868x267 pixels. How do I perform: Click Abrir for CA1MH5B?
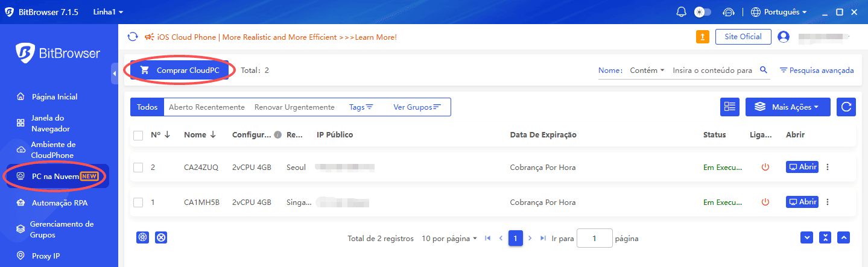point(802,202)
